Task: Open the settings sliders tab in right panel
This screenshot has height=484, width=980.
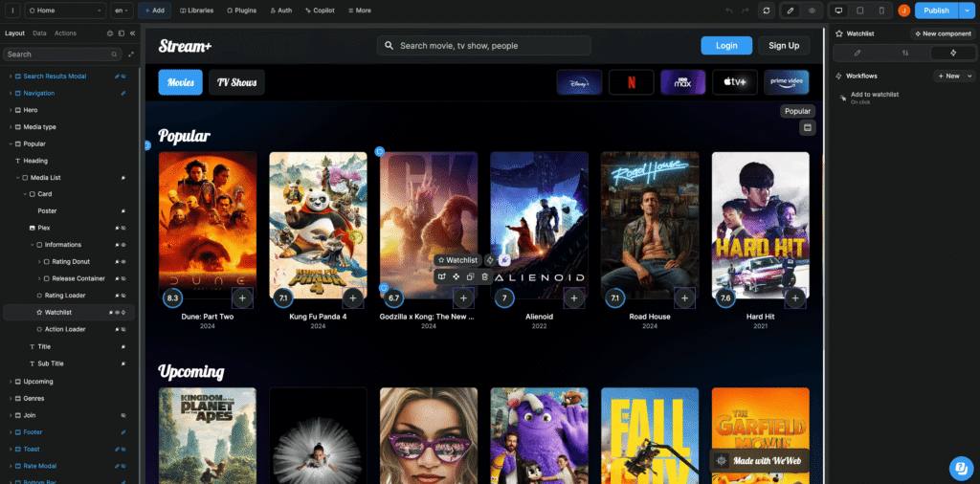Action: pyautogui.click(x=905, y=53)
